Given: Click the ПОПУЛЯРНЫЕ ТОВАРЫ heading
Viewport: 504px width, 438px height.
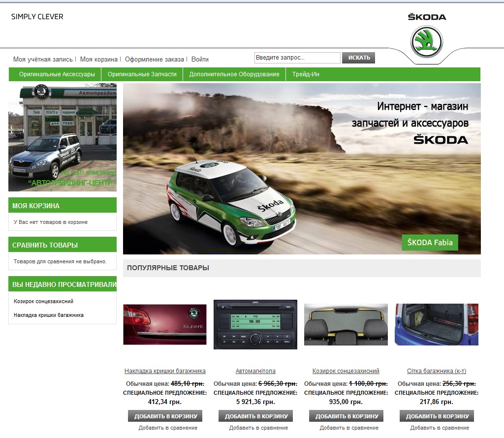Looking at the screenshot, I should point(168,268).
